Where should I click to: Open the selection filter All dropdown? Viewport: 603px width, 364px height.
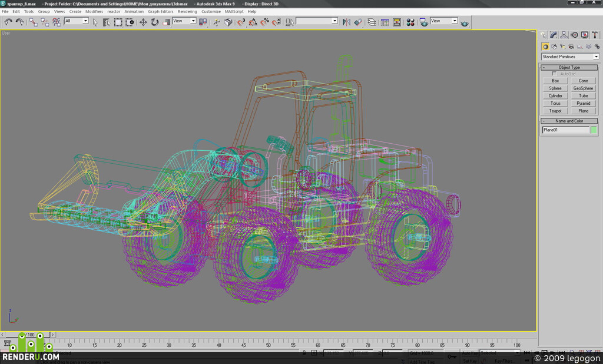click(x=77, y=21)
